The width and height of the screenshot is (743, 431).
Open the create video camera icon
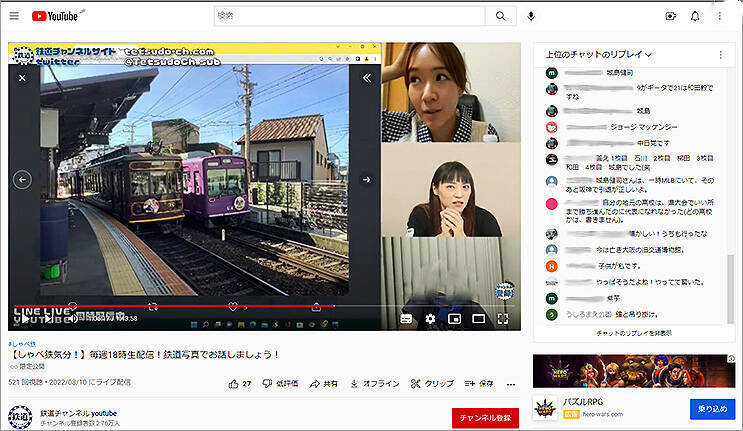[x=671, y=16]
